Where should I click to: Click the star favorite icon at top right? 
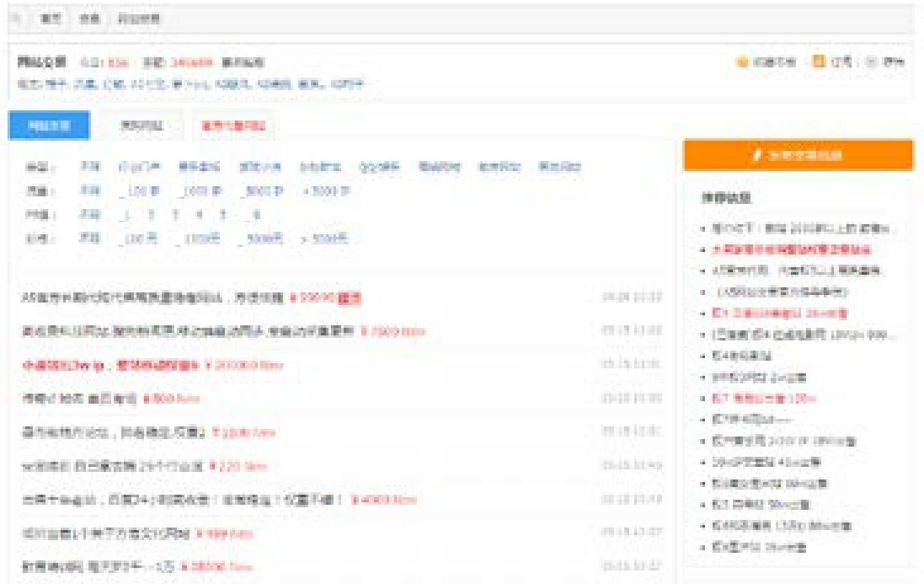tap(742, 62)
